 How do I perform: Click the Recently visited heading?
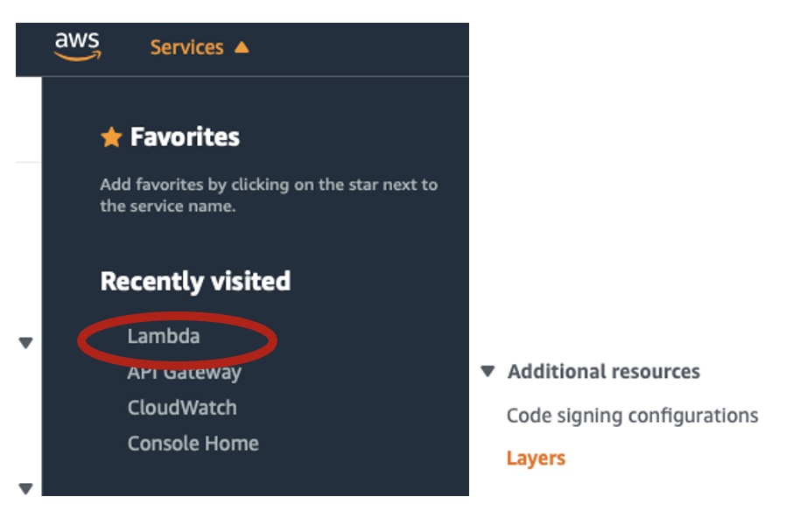point(195,281)
